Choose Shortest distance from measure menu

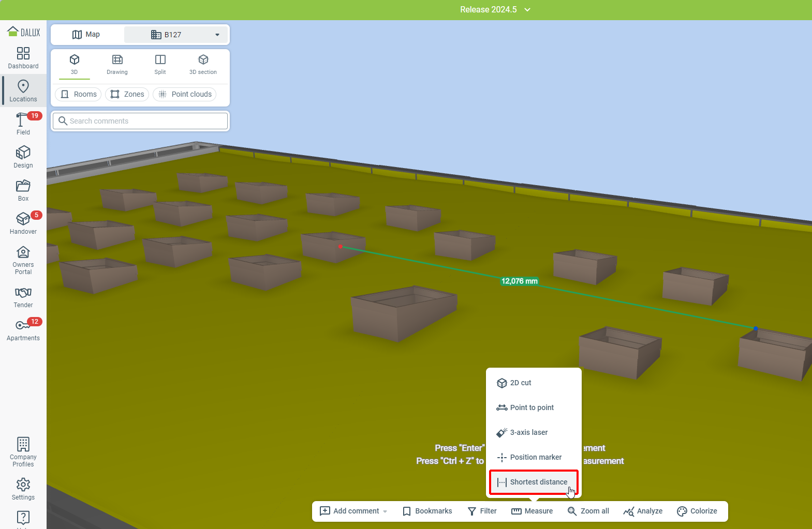pyautogui.click(x=534, y=482)
